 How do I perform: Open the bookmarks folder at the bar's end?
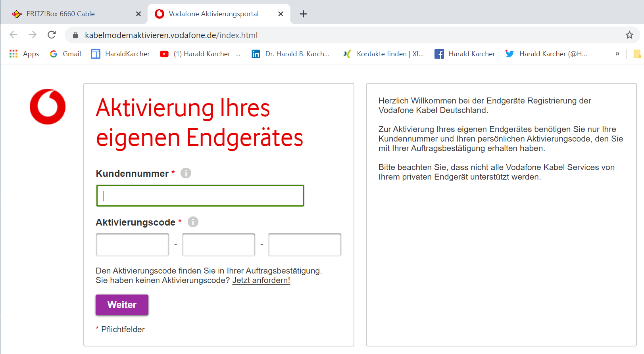(x=637, y=54)
